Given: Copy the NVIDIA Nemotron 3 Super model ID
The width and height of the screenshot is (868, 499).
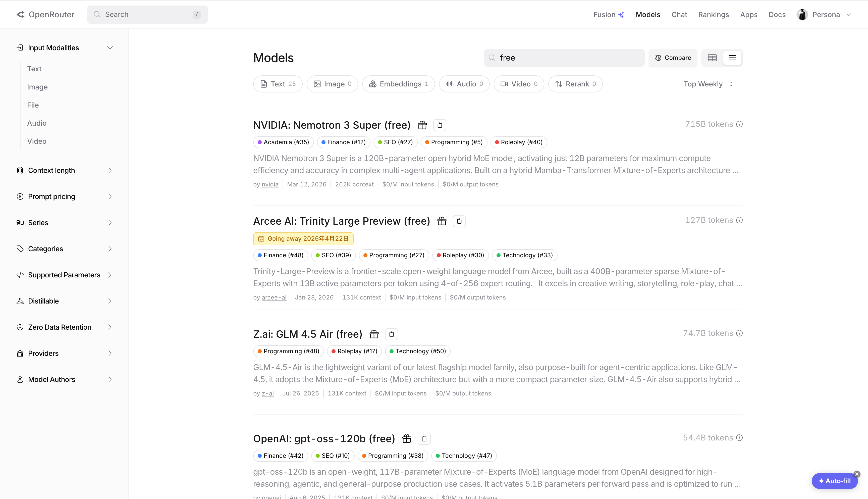Looking at the screenshot, I should 440,125.
